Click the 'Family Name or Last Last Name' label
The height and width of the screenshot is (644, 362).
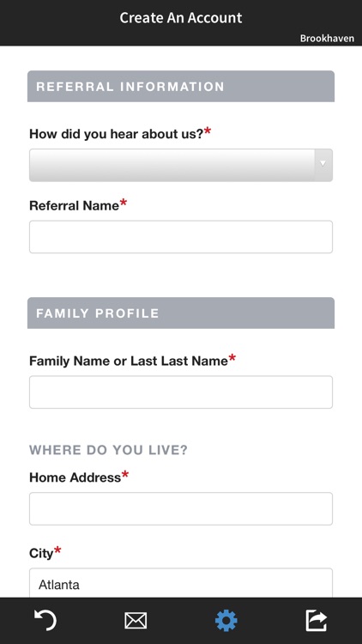133,360
